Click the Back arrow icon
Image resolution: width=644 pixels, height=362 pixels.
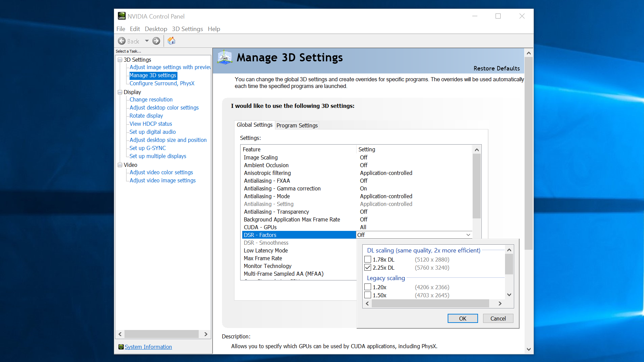(122, 41)
